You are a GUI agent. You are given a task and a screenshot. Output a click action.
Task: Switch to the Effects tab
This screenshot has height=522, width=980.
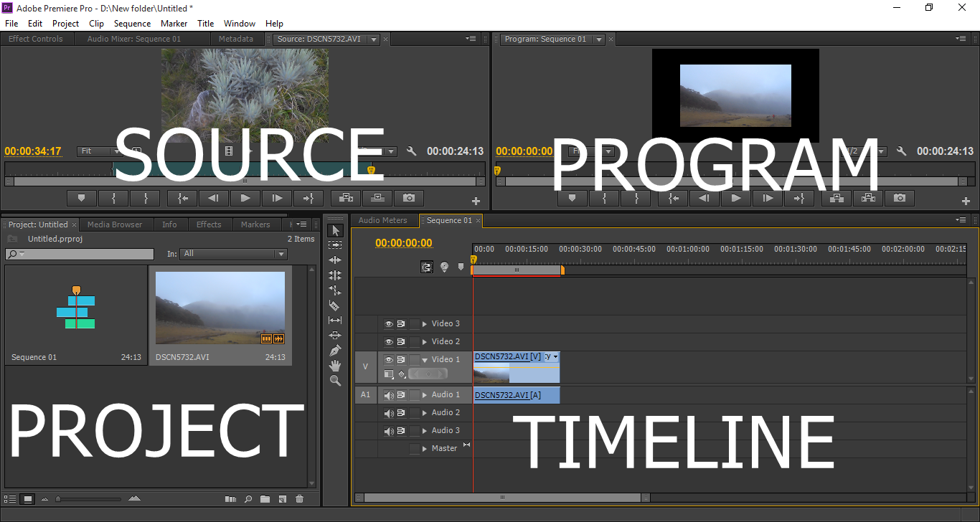209,224
